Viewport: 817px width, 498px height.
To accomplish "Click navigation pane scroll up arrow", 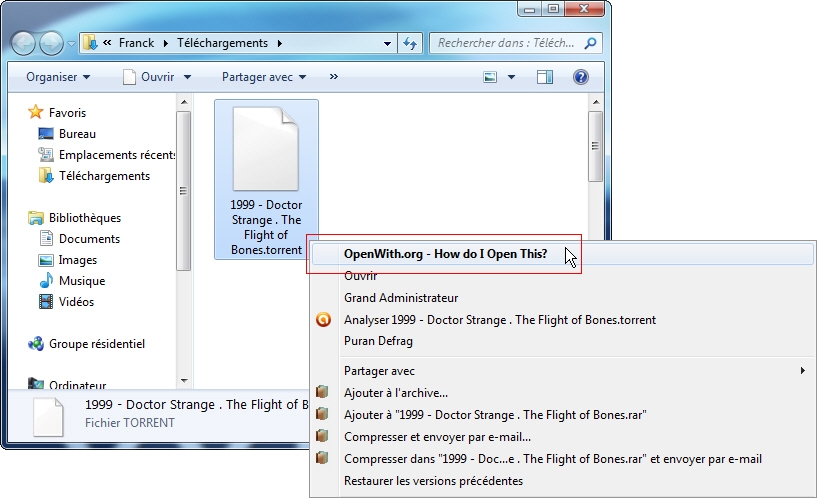I will pyautogui.click(x=184, y=102).
